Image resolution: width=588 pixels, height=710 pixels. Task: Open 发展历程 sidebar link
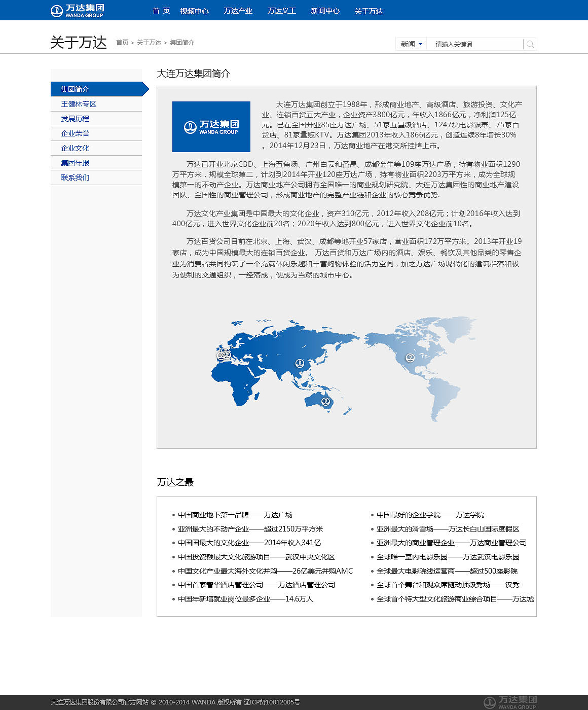click(x=75, y=119)
